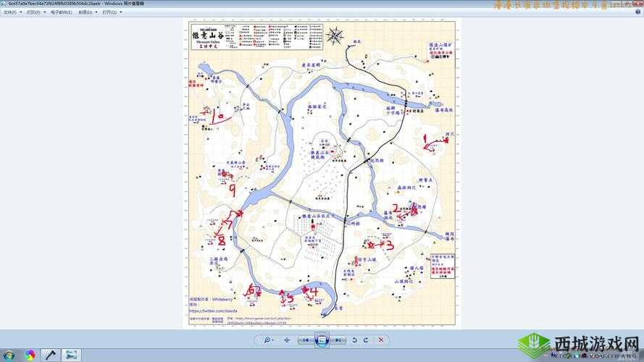Rotate the image clockwise

366,340
